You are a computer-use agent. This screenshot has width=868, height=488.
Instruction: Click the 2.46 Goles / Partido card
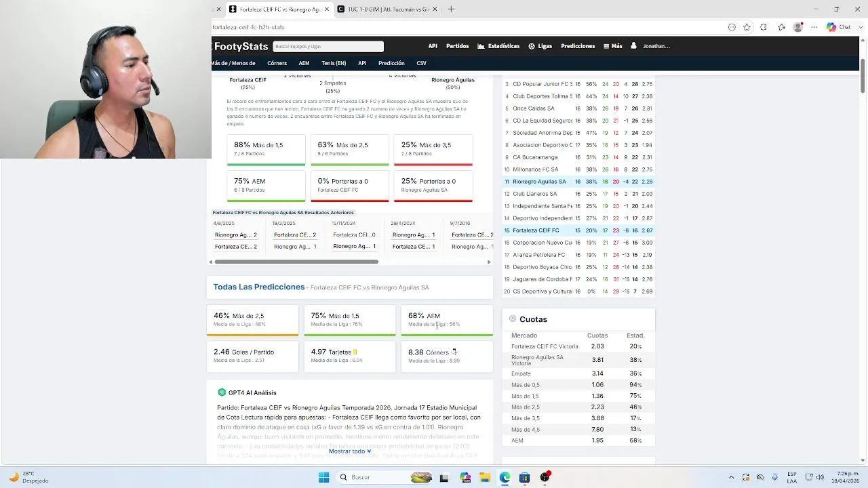252,357
